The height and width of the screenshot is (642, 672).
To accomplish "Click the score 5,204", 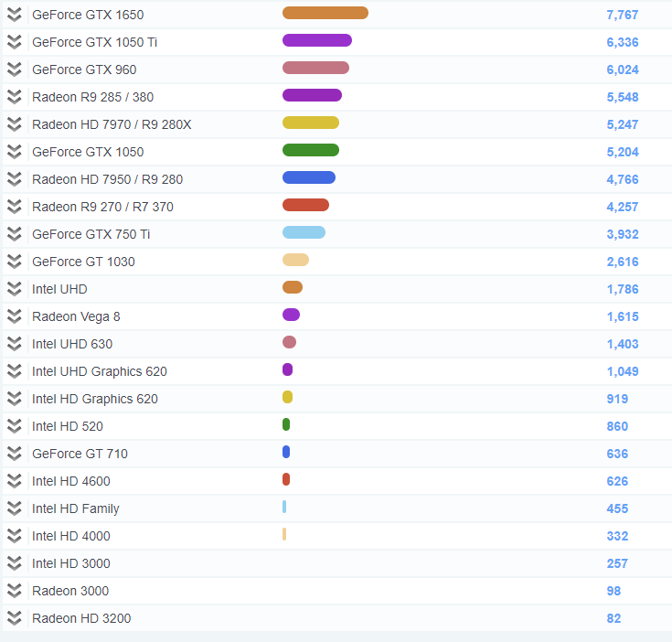I will click(x=623, y=152).
